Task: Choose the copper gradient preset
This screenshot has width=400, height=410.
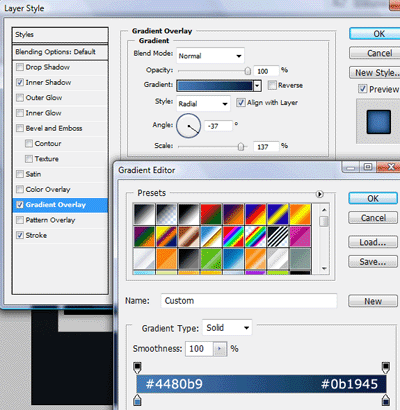Action: (189, 236)
